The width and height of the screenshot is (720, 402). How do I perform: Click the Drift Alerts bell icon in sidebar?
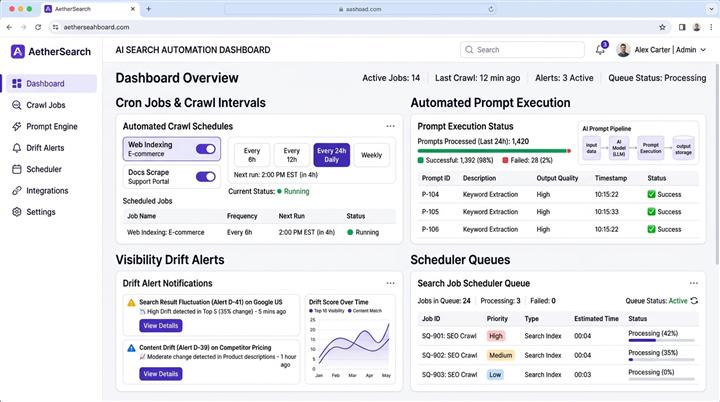(17, 148)
